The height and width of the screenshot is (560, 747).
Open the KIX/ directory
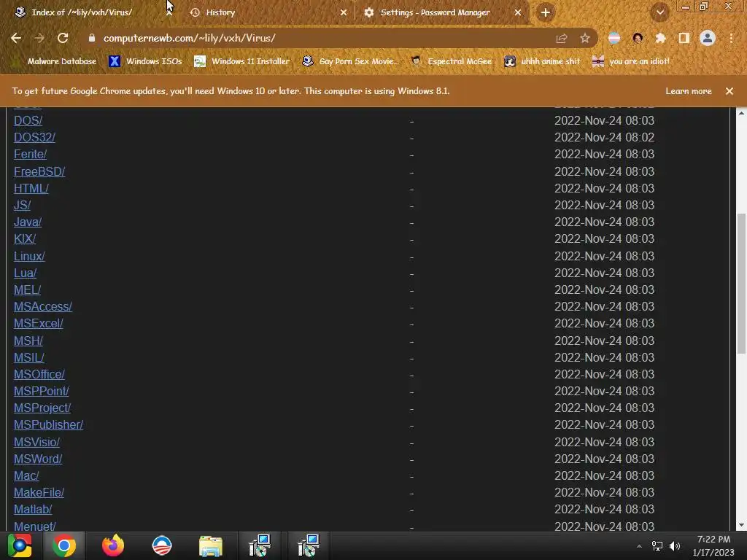[25, 238]
